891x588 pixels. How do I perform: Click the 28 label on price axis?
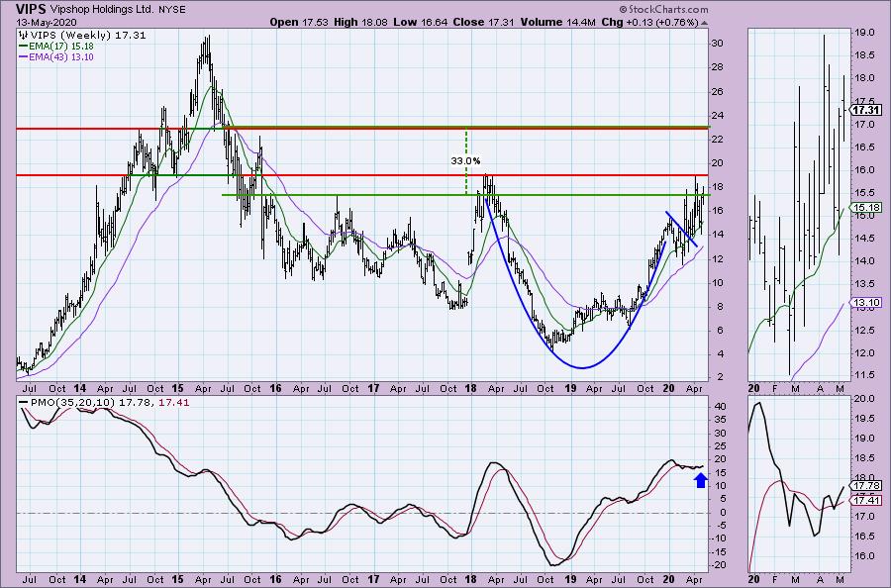coord(717,67)
